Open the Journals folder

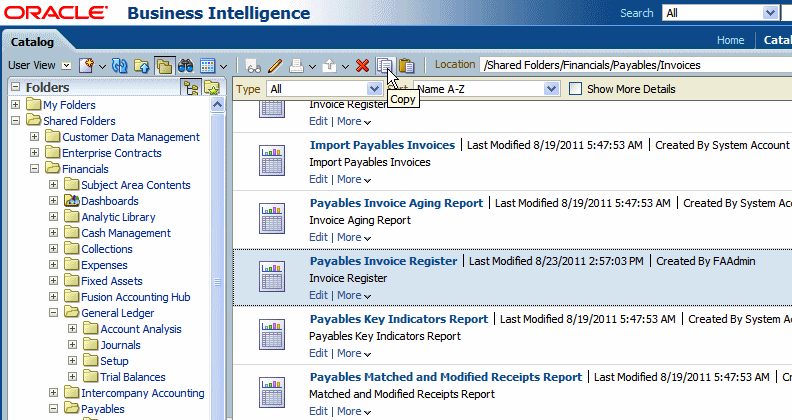coord(120,345)
